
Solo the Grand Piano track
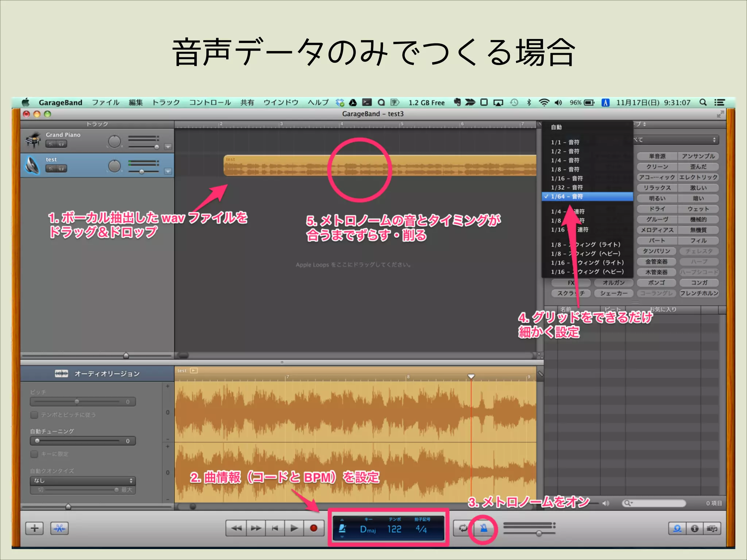click(x=61, y=144)
